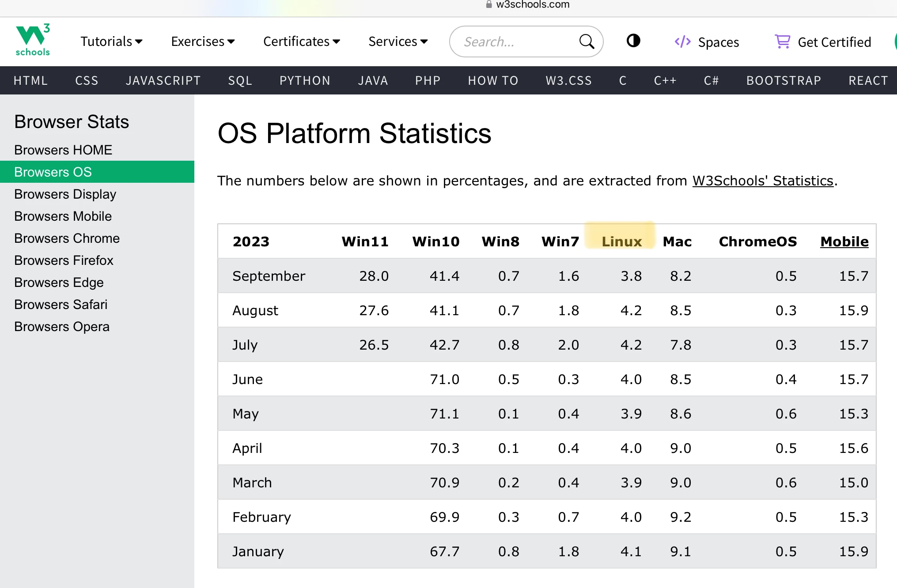
Task: Click the Mobile column header link
Action: pos(844,241)
